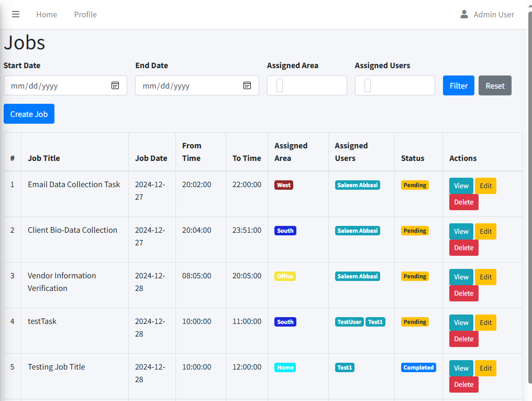Click the Office area badge
The image size is (532, 401).
click(x=285, y=276)
